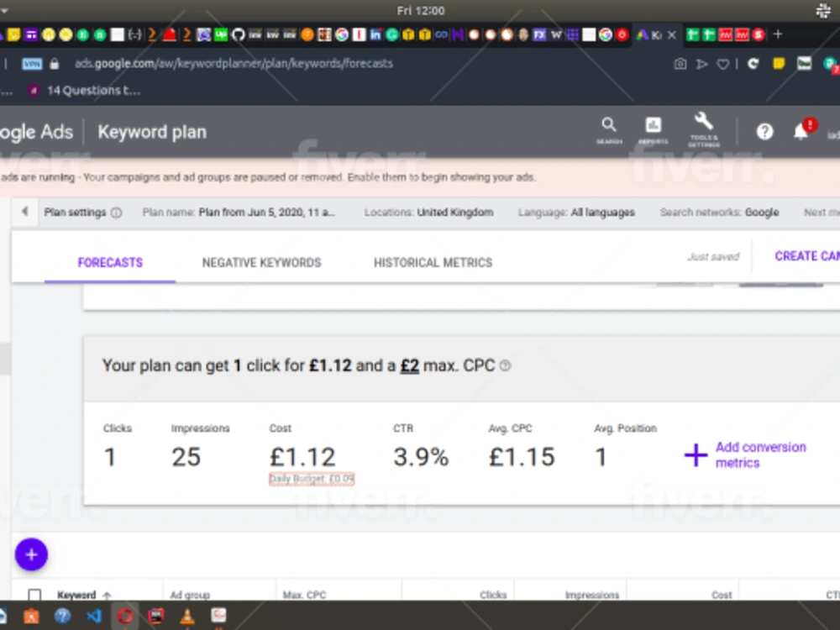Click the address bar URL field
Viewport: 840px width, 630px height.
[234, 64]
